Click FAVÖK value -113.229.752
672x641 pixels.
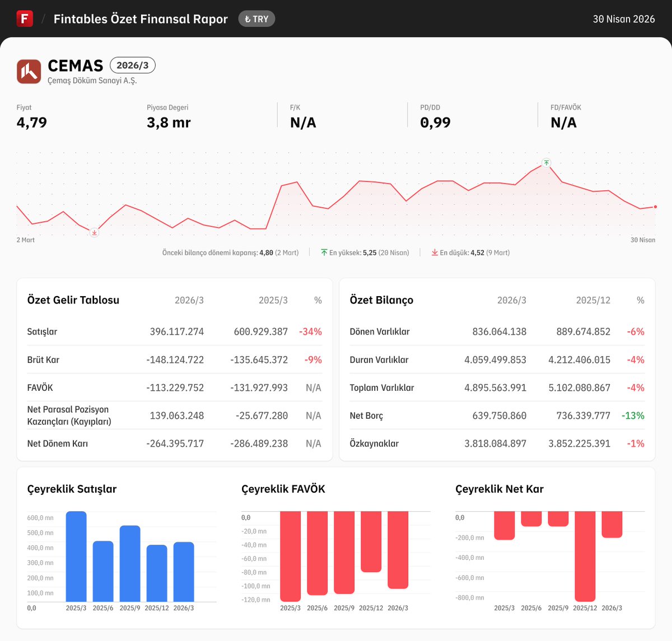[x=175, y=387]
